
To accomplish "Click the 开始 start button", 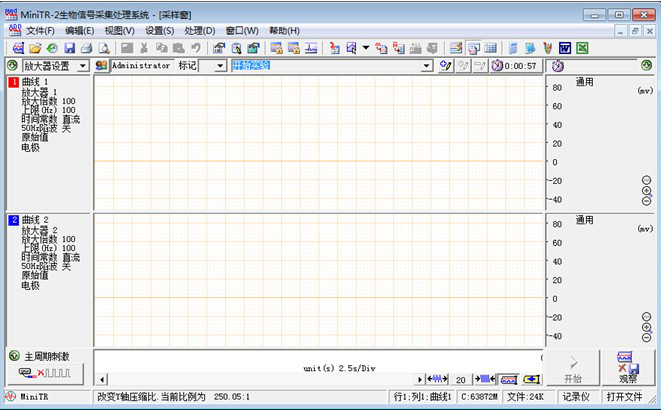I will (x=573, y=367).
